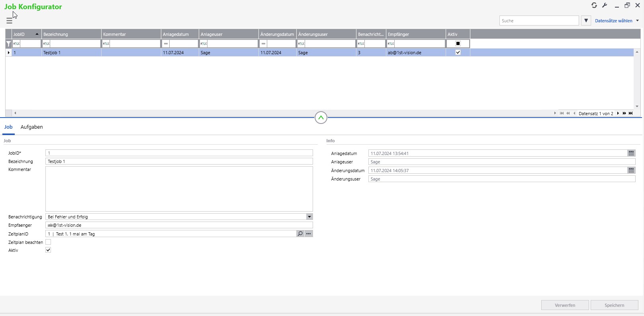Viewport: 644px width, 316px height.
Task: Open calendar picker for Änderungsdatum
Action: (x=631, y=171)
